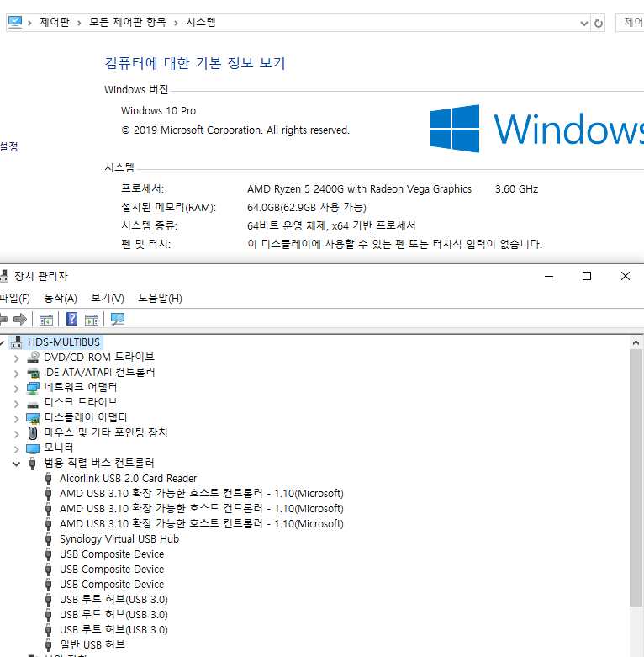This screenshot has width=644, height=657.
Task: Click 64.0GB installed memory value
Action: point(307,208)
